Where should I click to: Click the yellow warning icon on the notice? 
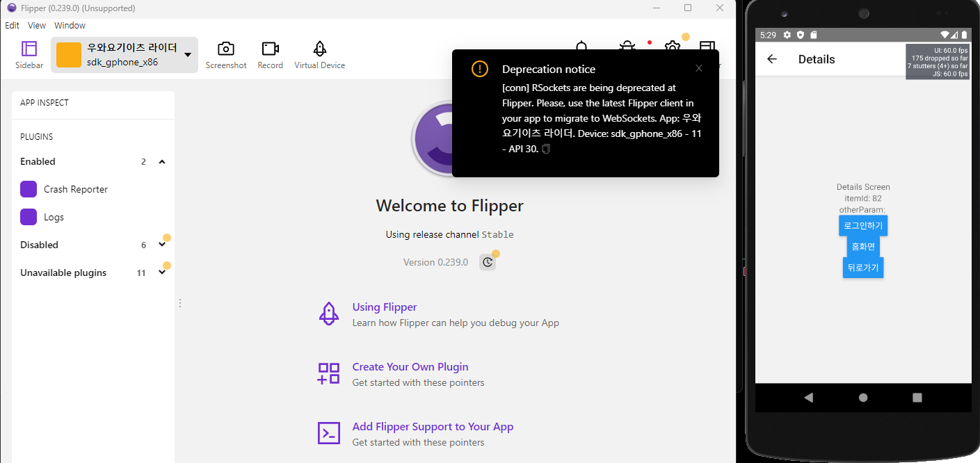(480, 69)
